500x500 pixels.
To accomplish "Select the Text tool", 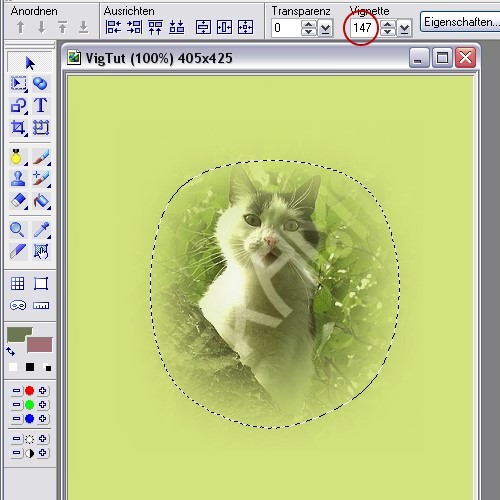I will [x=41, y=105].
